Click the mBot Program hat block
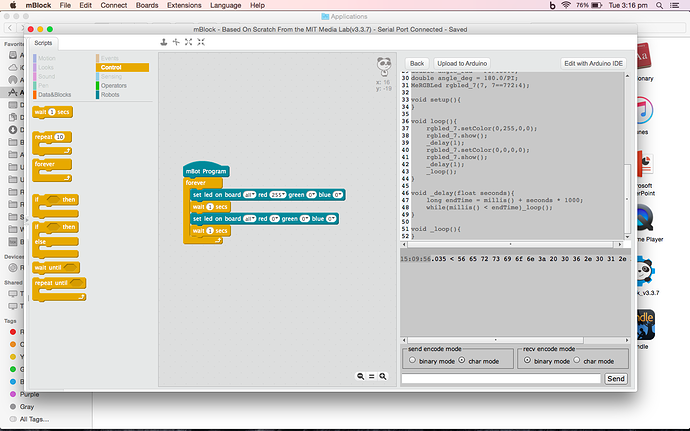690x431 pixels. [x=206, y=169]
